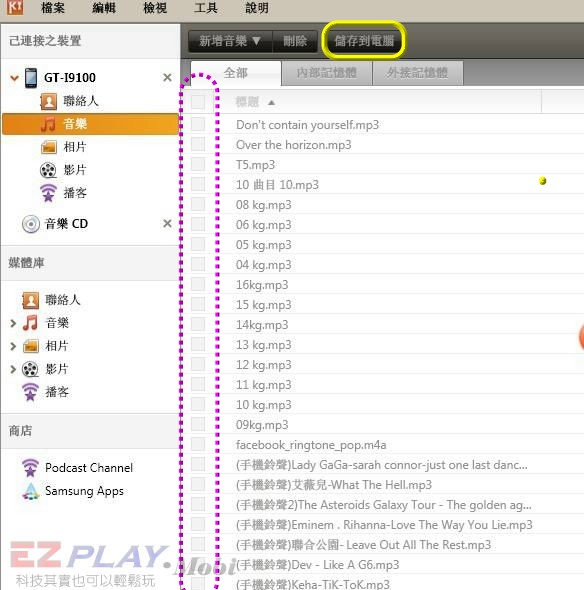Screen dimensions: 584x590
Task: Check the box for Over the horizon.mp3
Action: tap(198, 144)
